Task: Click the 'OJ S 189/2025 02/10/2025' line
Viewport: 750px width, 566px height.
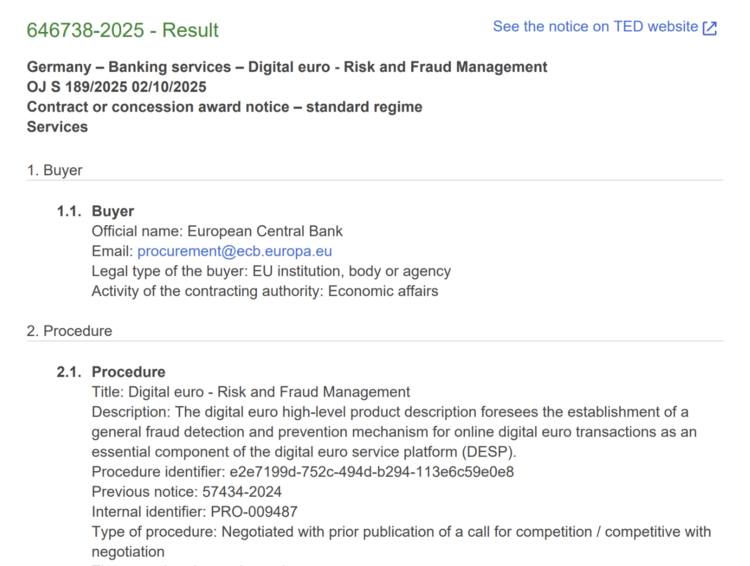Action: (x=117, y=87)
